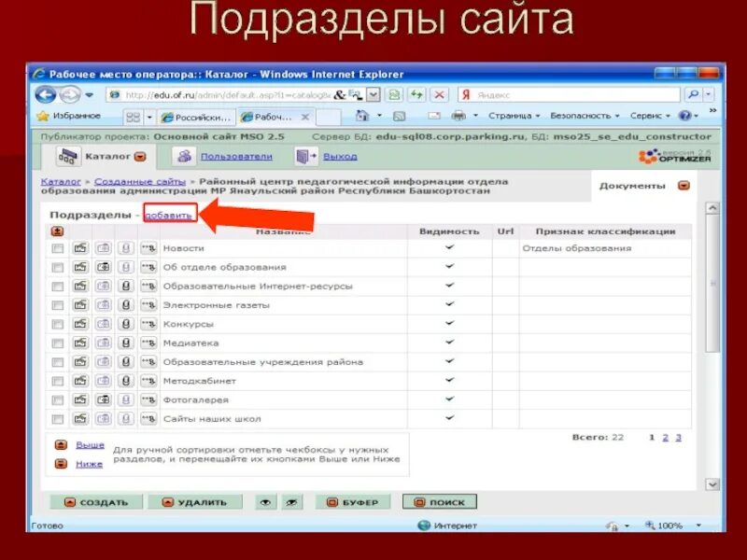This screenshot has width=747, height=560.
Task: Open the address bar history dropdown
Action: (x=373, y=94)
